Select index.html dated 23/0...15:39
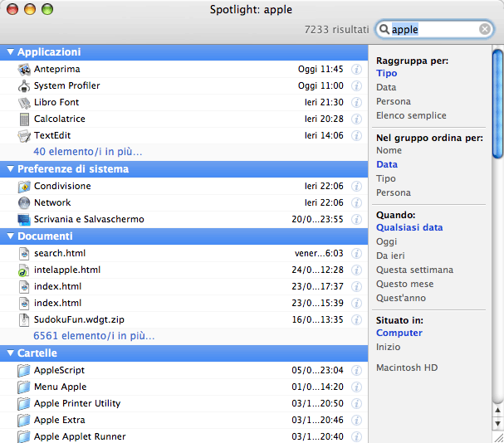This screenshot has height=443, width=504. (183, 304)
